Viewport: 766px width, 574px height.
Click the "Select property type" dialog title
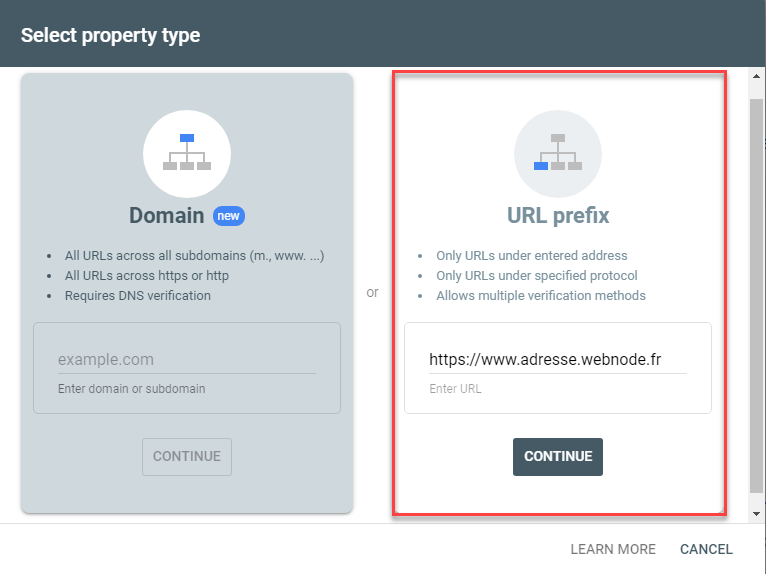(110, 35)
